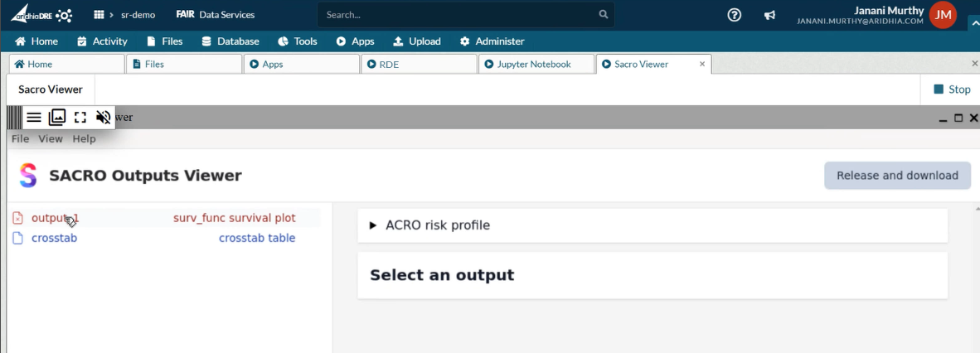Click the FAIR Data Services link
Viewport: 980px width, 353px height.
(216, 14)
